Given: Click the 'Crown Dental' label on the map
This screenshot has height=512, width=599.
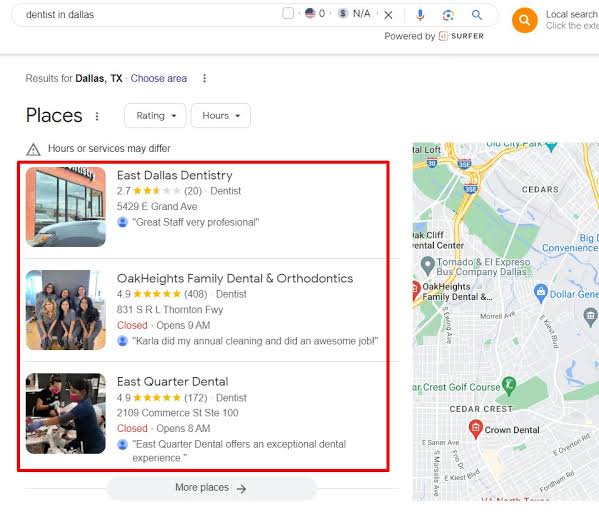Looking at the screenshot, I should [x=512, y=430].
